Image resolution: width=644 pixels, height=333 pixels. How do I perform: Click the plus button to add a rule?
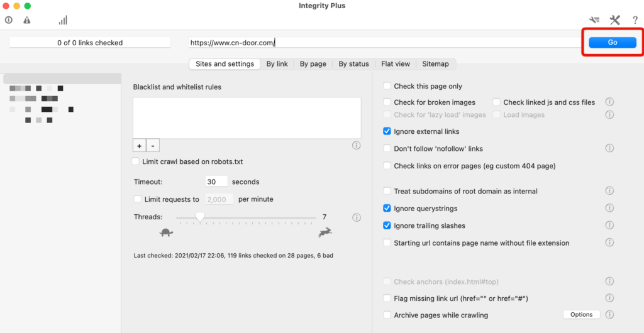click(139, 146)
